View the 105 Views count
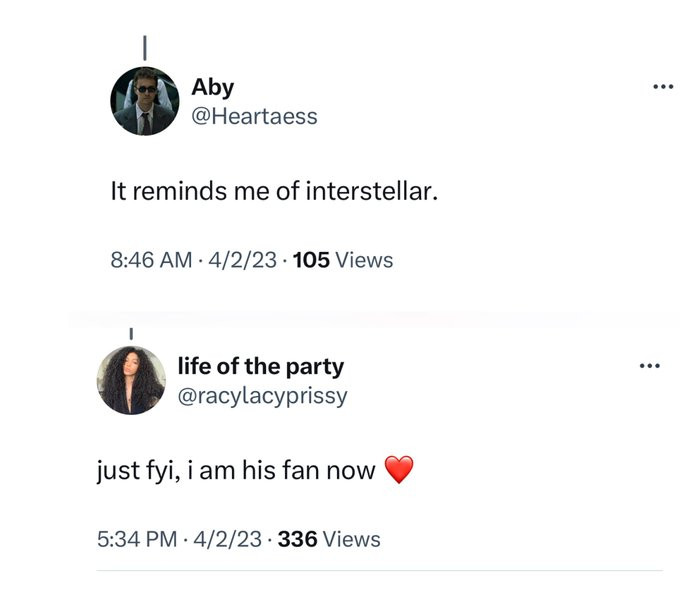The image size is (680, 610). (343, 260)
